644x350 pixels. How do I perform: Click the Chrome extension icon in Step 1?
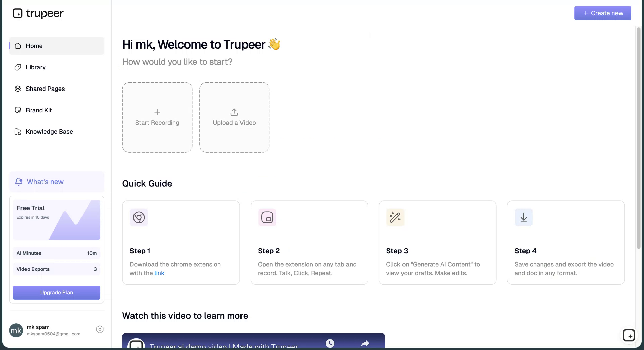coord(139,217)
